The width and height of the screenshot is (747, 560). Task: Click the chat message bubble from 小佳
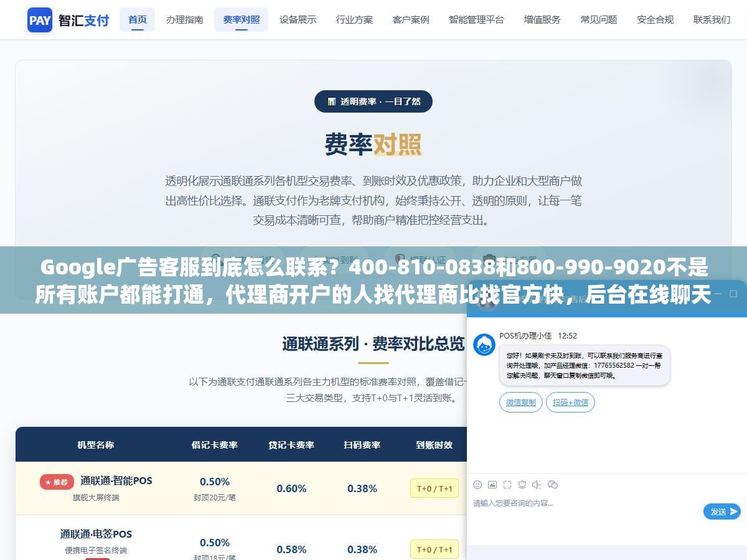(x=585, y=366)
